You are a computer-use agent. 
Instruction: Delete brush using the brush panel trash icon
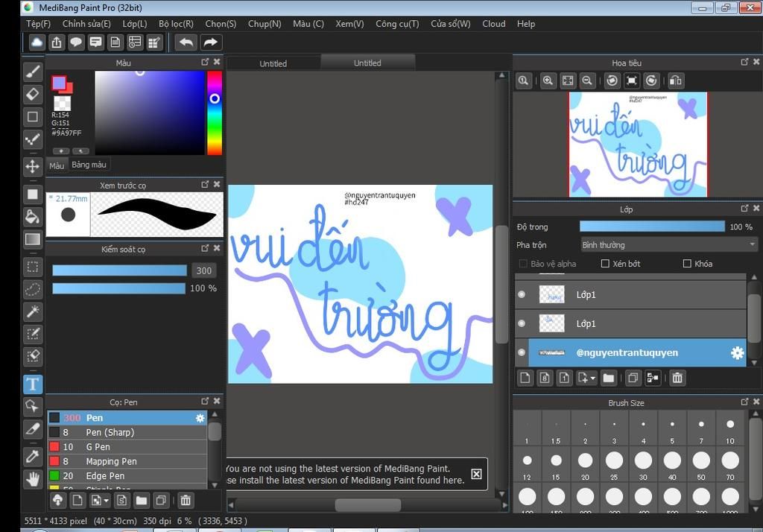click(x=186, y=500)
